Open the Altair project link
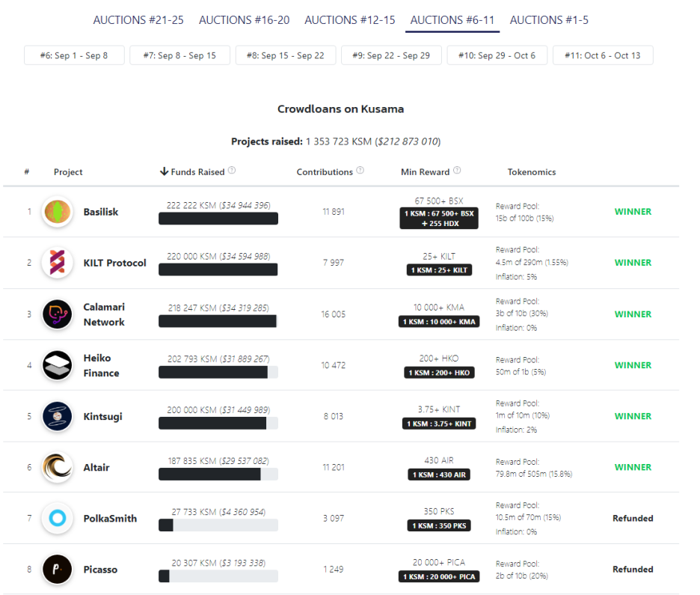Screen dimensions: 700x595 tap(96, 467)
